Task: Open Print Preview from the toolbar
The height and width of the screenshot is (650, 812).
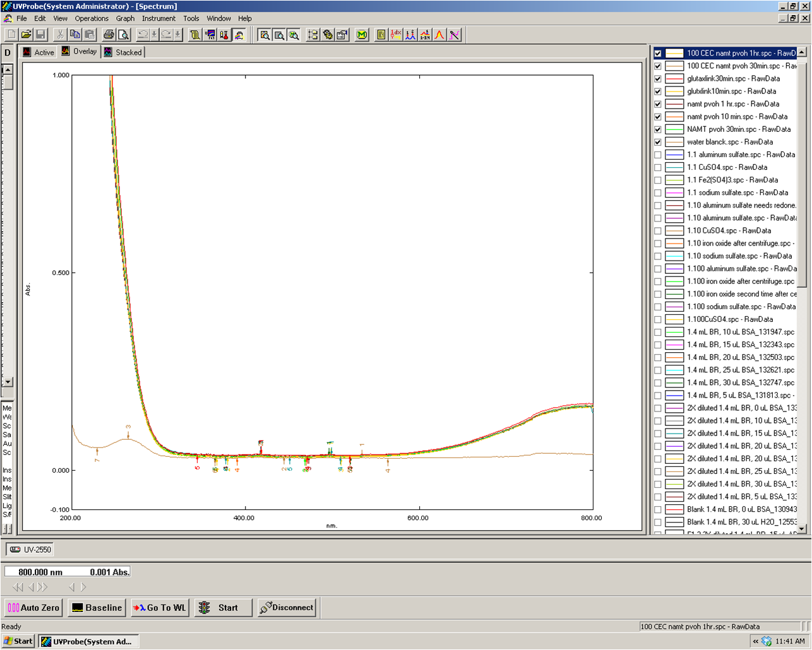Action: (123, 35)
